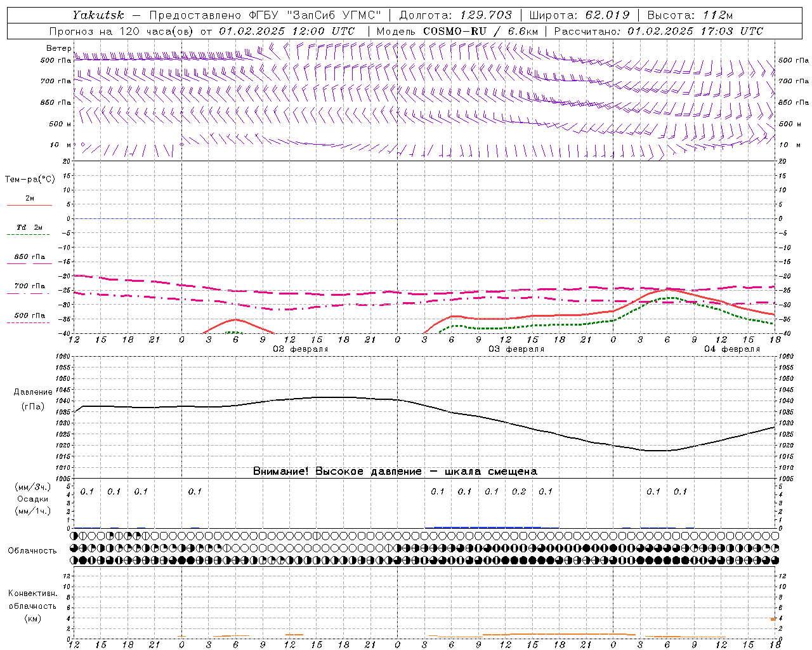Click the "Облачность" cloudiness label
Screen dimensions: 812x650
(32, 550)
